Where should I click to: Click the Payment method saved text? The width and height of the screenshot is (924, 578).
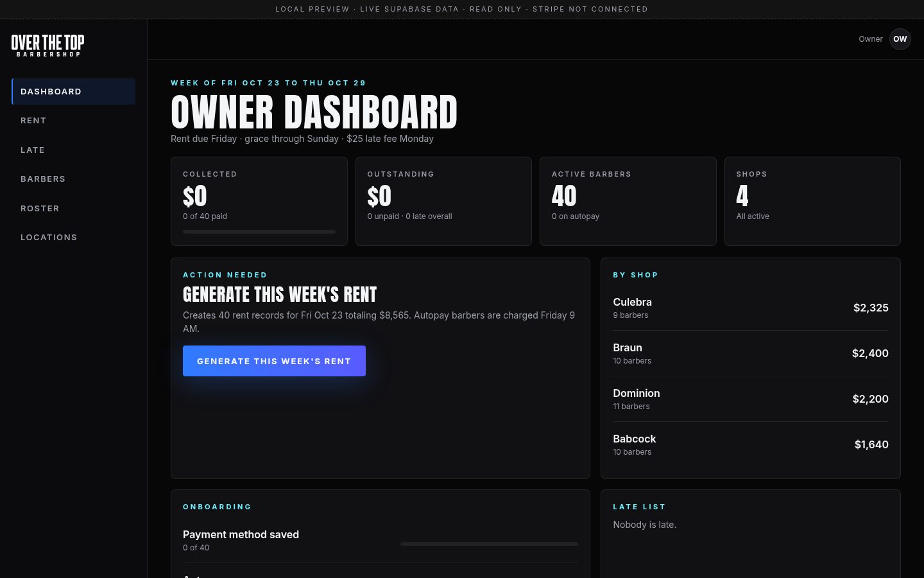pyautogui.click(x=241, y=534)
